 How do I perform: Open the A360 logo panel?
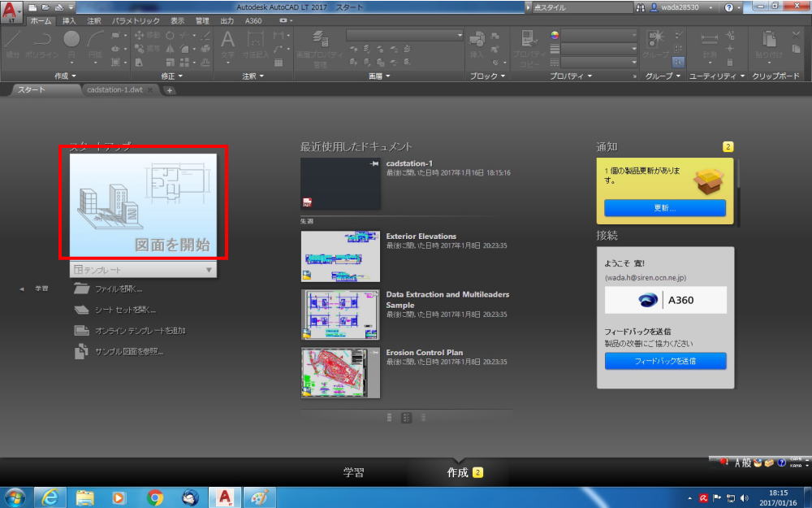pos(666,300)
